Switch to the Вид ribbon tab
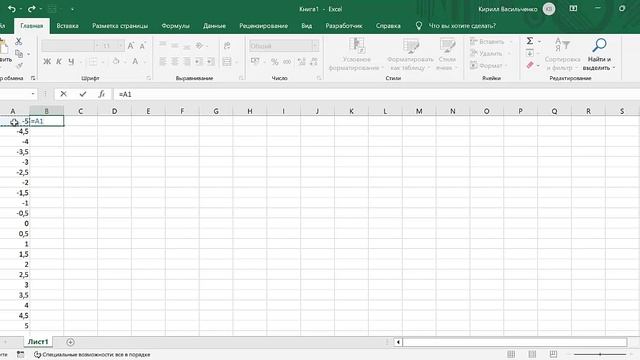The image size is (640, 360). pos(307,26)
